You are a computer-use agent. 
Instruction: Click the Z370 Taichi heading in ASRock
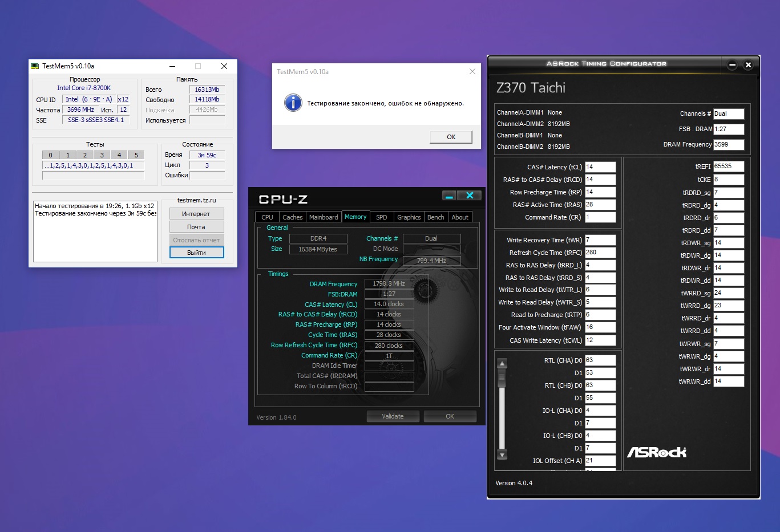tap(531, 88)
